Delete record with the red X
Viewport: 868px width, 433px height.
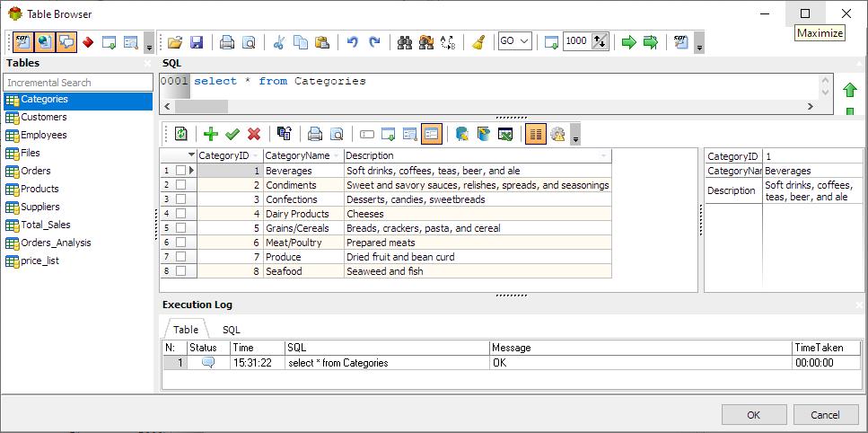(254, 134)
